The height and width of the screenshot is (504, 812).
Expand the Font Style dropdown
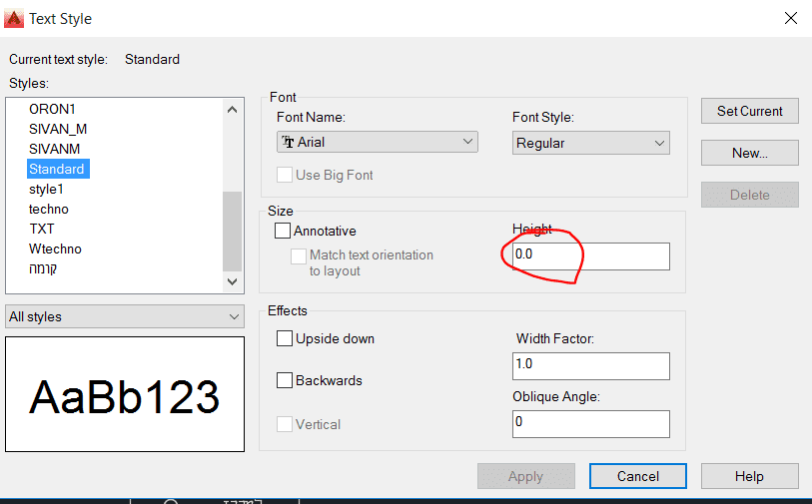590,143
